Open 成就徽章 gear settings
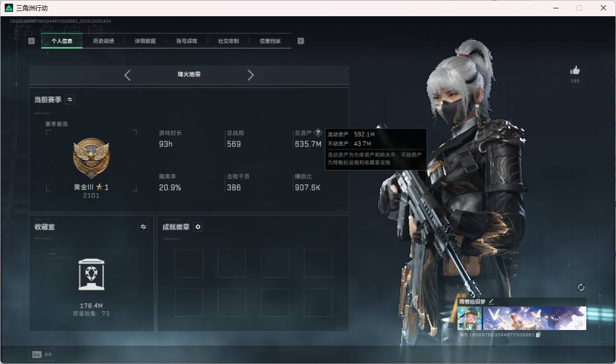Image resolution: width=616 pixels, height=364 pixels. [x=198, y=227]
